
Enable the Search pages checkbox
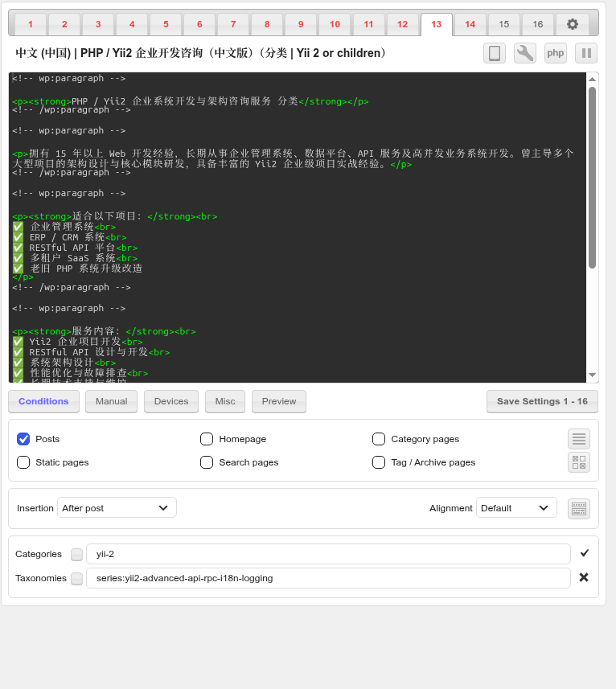[x=207, y=462]
